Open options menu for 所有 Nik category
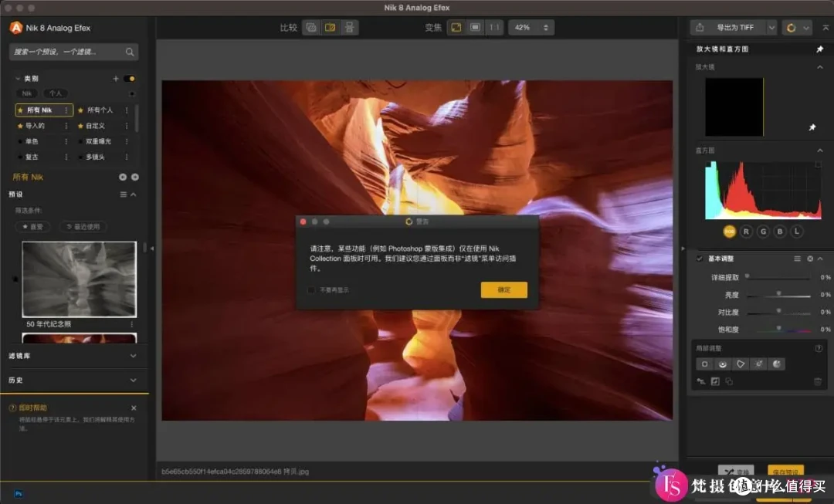This screenshot has width=834, height=504. pos(66,110)
